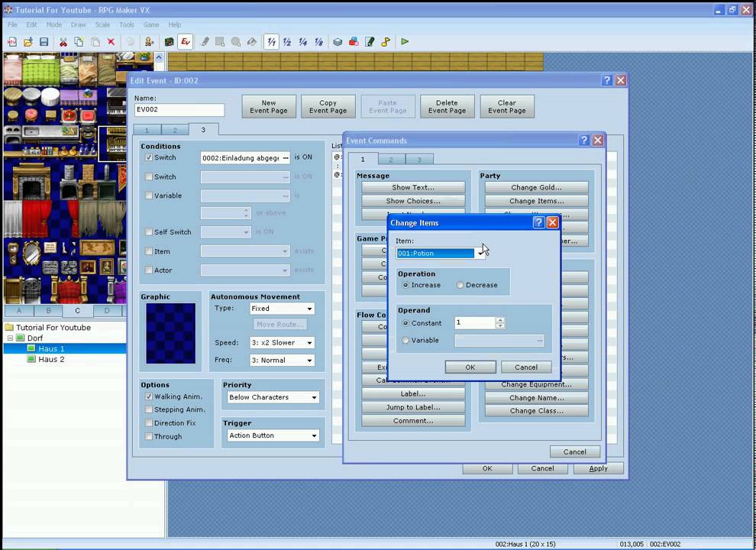Image resolution: width=756 pixels, height=550 pixels.
Task: Click the Cut scissors icon
Action: point(63,42)
